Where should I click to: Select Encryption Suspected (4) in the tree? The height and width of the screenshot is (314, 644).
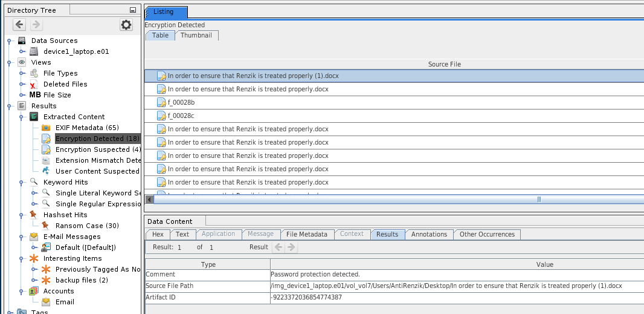[98, 149]
